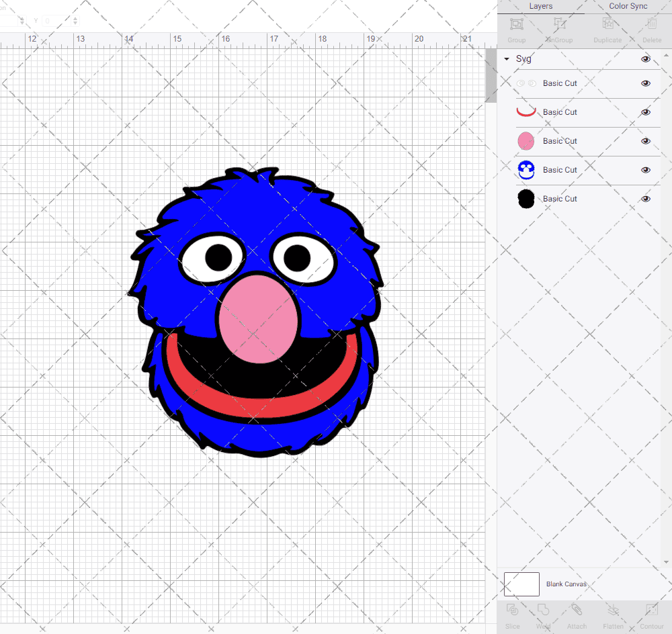Click the Blank Canvas label
The width and height of the screenshot is (672, 634).
click(566, 584)
